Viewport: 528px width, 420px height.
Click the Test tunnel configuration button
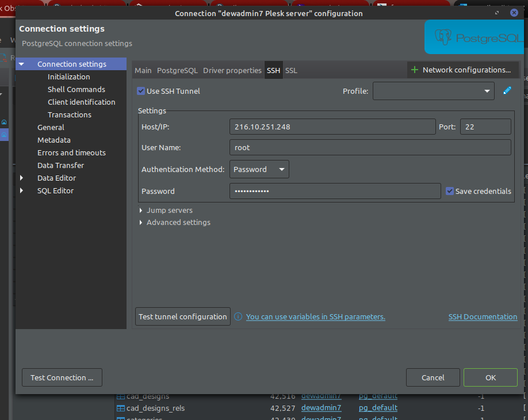[x=183, y=317]
